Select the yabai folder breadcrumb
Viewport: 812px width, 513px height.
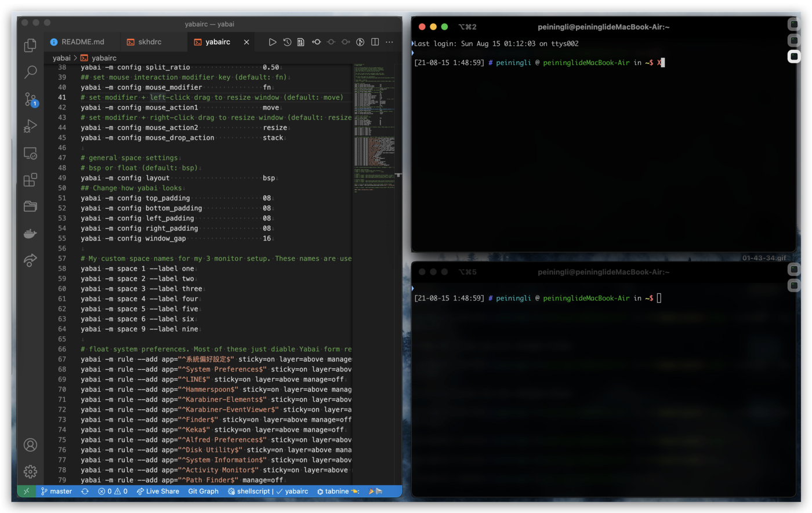pos(61,58)
